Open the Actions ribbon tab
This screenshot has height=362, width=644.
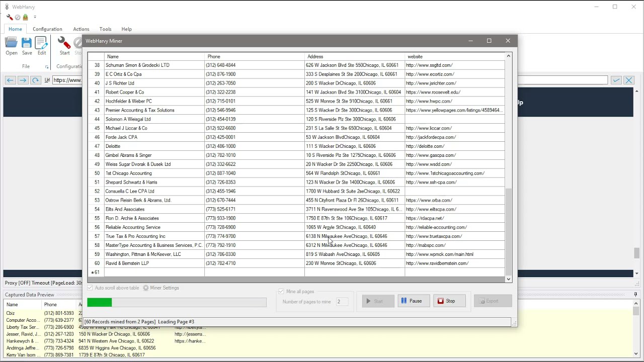(81, 29)
